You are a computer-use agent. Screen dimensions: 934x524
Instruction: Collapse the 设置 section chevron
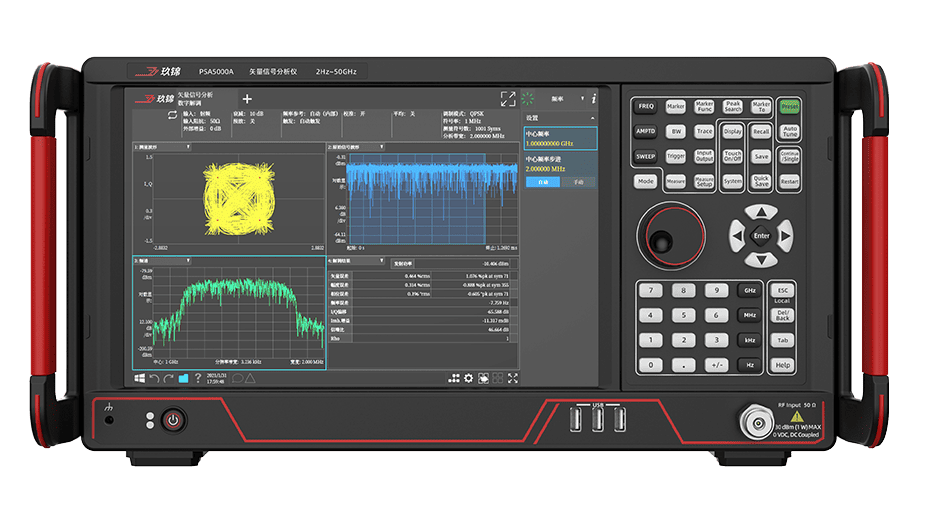click(592, 118)
